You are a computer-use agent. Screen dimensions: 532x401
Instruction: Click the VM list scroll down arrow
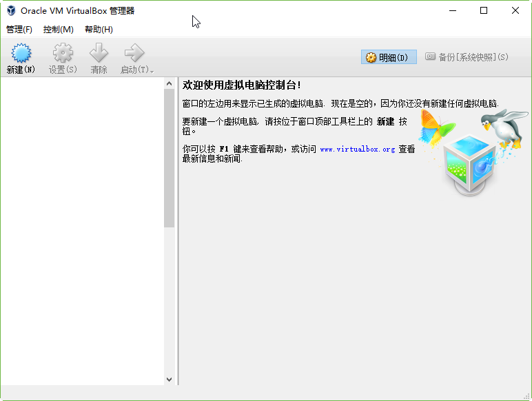(170, 380)
